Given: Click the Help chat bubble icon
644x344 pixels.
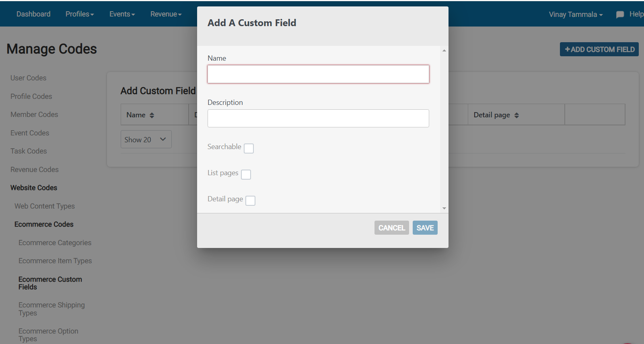Looking at the screenshot, I should pyautogui.click(x=620, y=14).
